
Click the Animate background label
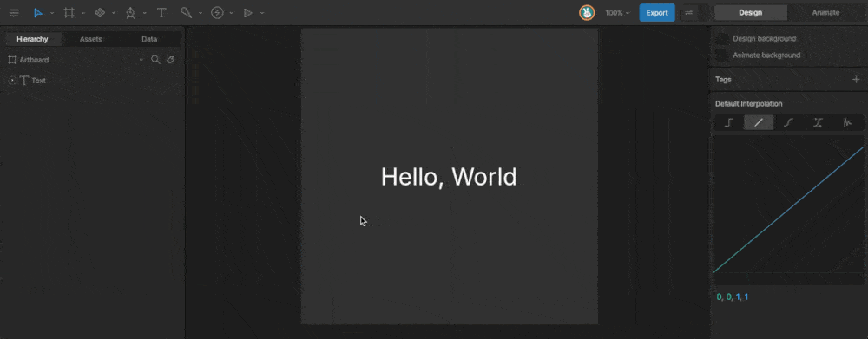click(766, 55)
